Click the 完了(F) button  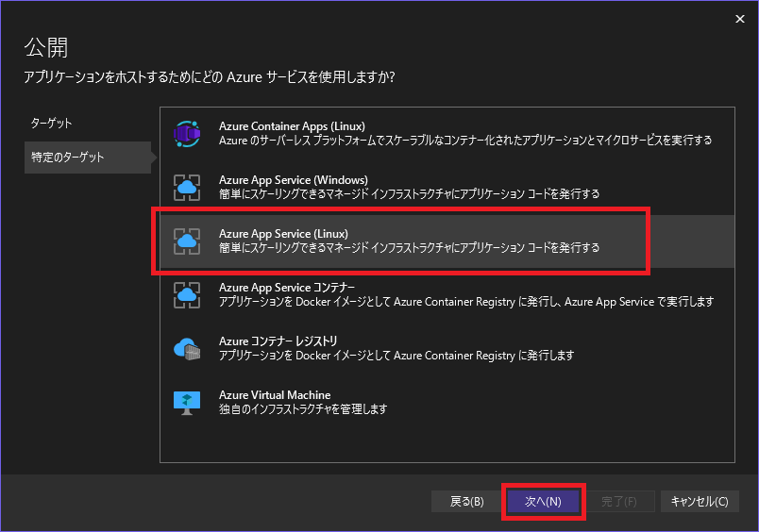click(x=619, y=502)
